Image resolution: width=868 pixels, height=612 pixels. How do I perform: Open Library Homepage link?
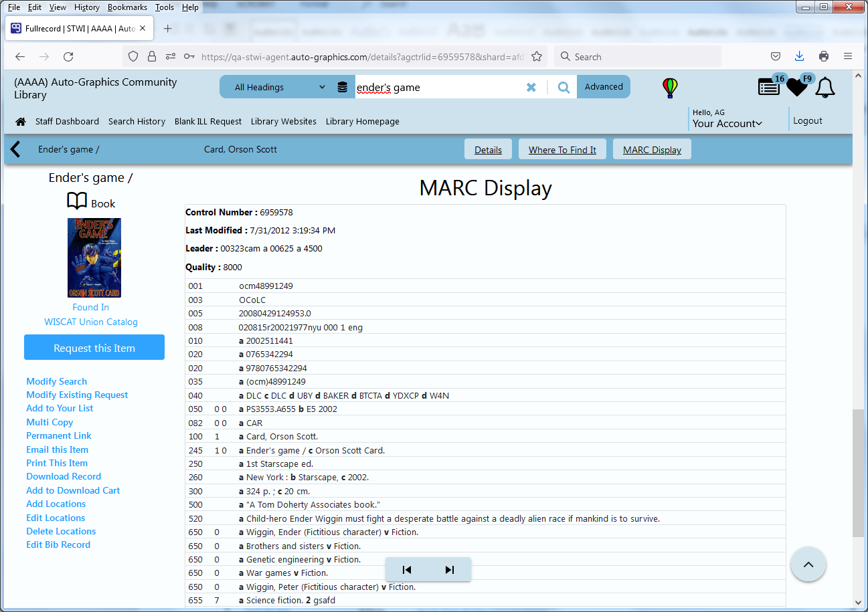[x=363, y=122]
